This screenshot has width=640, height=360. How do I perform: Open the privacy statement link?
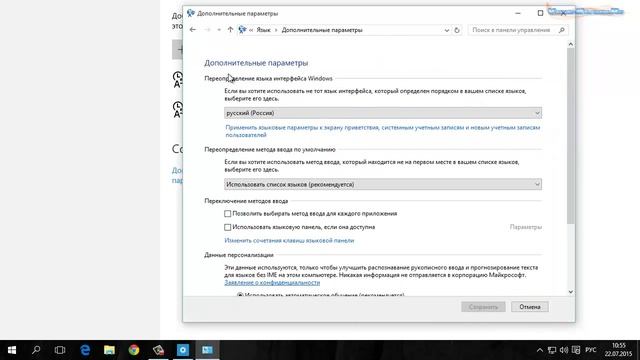(x=272, y=282)
